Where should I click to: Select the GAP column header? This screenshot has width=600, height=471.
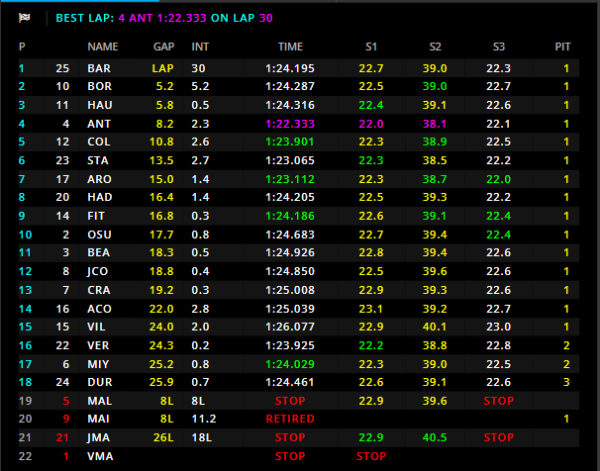click(x=164, y=47)
